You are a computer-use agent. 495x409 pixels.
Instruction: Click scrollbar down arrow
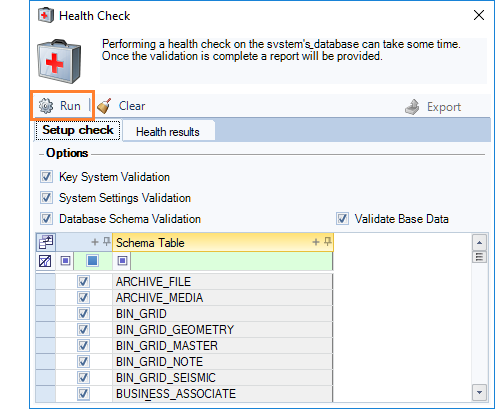coord(479,392)
